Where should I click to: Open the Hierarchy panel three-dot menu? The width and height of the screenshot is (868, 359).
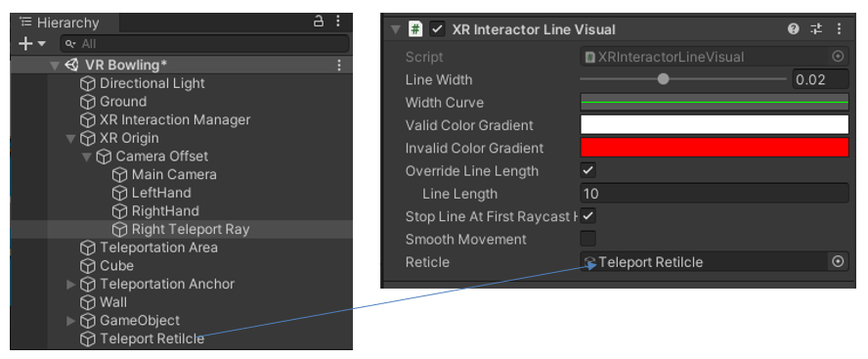338,22
